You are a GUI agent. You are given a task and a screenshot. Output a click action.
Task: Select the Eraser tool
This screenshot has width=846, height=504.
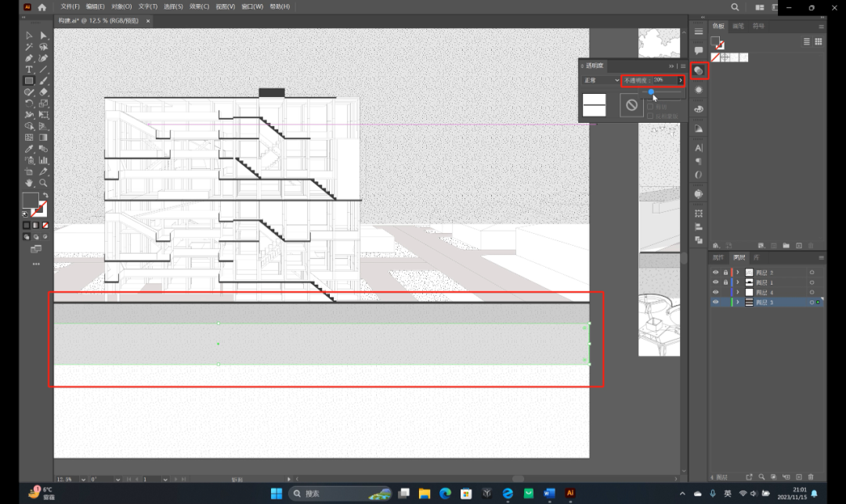point(44,92)
